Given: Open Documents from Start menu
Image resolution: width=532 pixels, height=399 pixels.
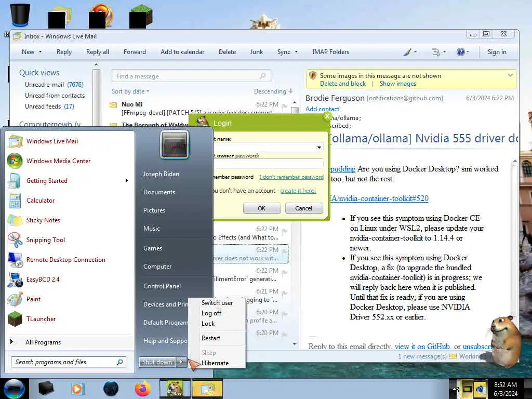Looking at the screenshot, I should coord(159,192).
